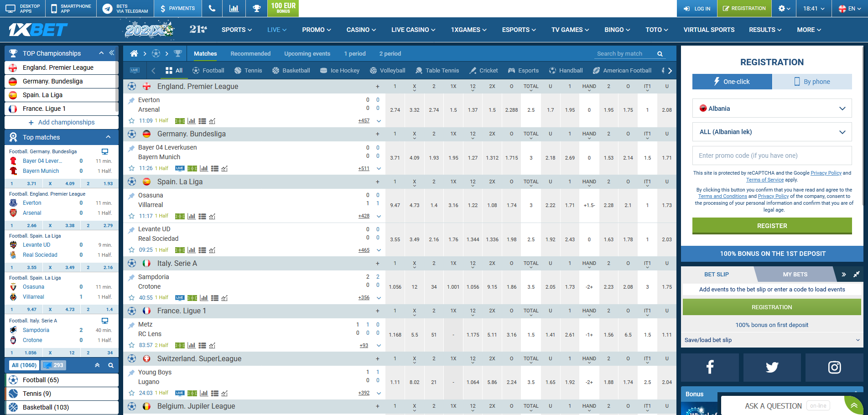Open live stream icon for Bayer vs Bayern row

pyautogui.click(x=180, y=168)
